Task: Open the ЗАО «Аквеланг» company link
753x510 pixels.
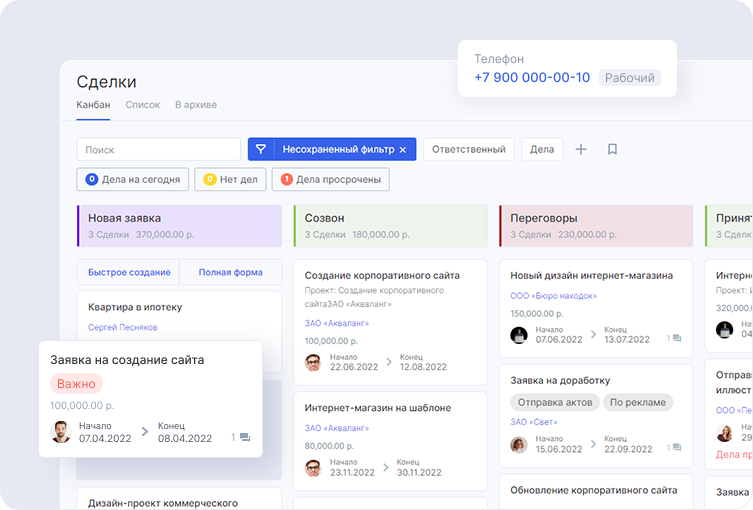Action: 337,323
